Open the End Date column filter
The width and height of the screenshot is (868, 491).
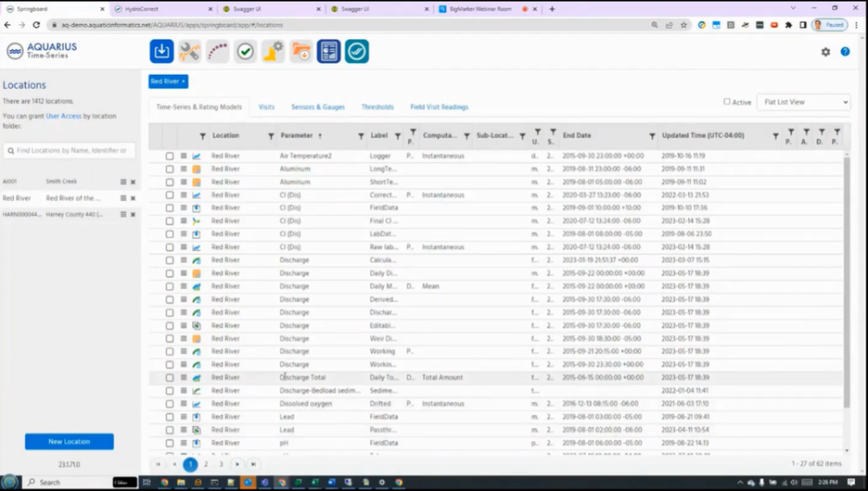[x=652, y=136]
